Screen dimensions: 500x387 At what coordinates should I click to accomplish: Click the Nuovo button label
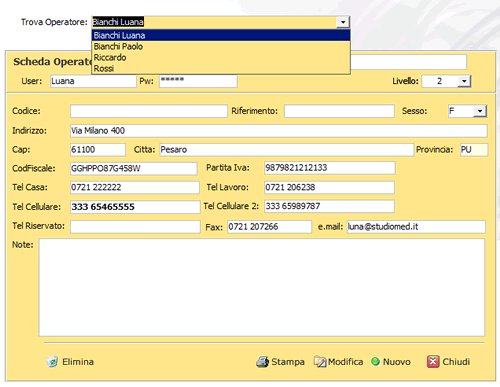click(397, 362)
